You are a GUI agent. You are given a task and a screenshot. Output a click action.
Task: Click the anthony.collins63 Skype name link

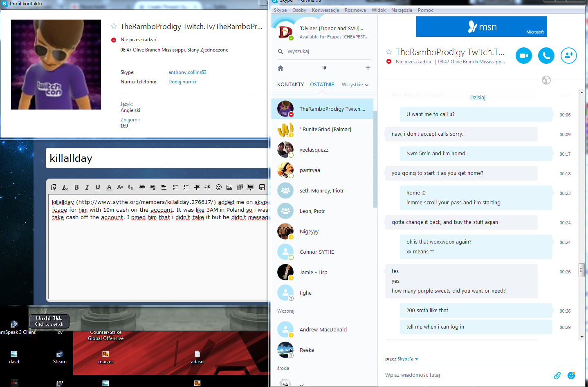(x=187, y=72)
